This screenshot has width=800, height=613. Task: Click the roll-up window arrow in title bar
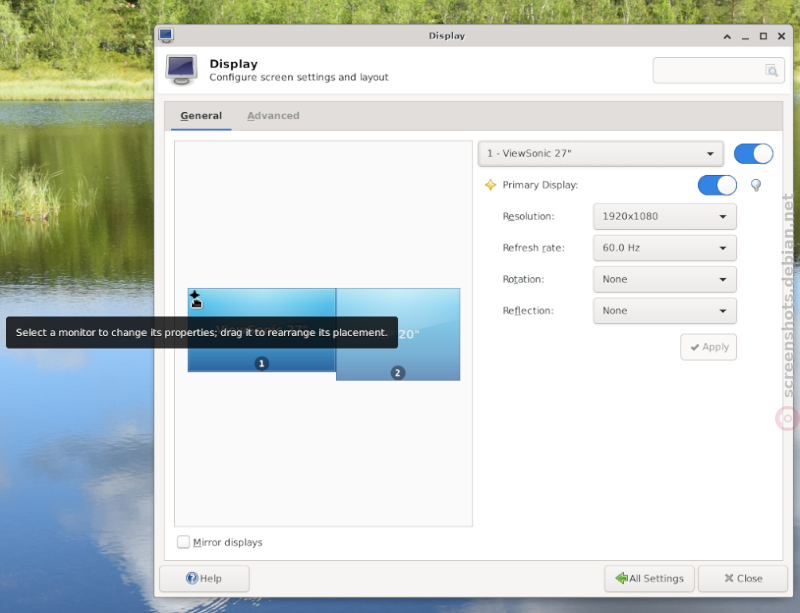coord(727,36)
